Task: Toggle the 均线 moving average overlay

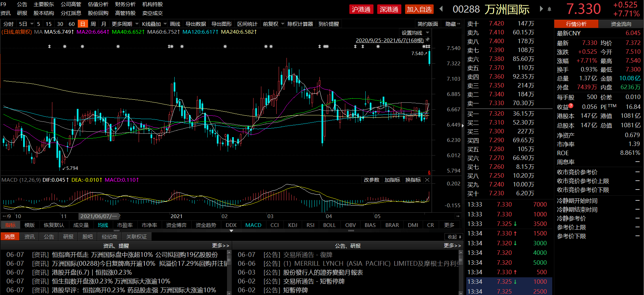Action: tap(103, 225)
